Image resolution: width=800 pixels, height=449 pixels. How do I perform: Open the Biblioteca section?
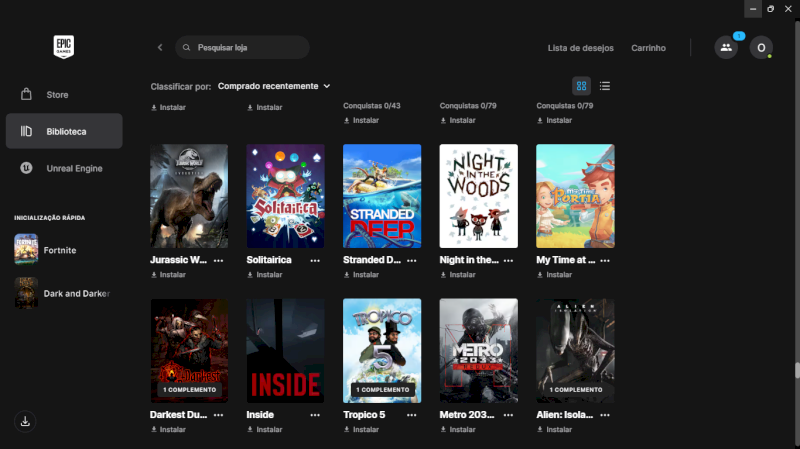point(64,131)
